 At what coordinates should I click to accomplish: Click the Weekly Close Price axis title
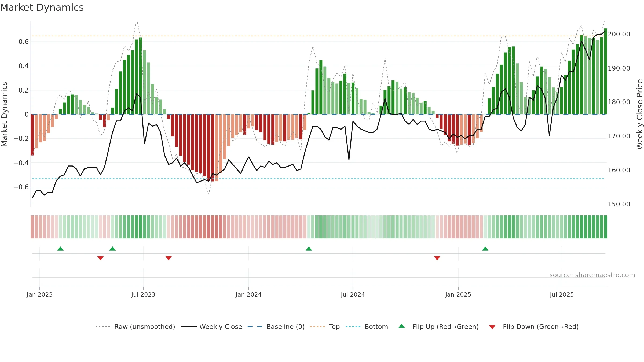point(640,114)
